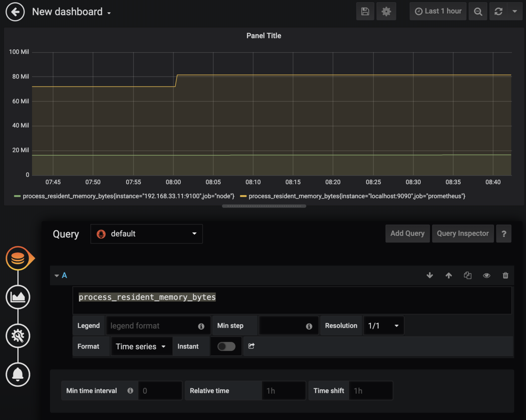
Task: Open the refresh interval dropdown arrow
Action: tap(515, 11)
